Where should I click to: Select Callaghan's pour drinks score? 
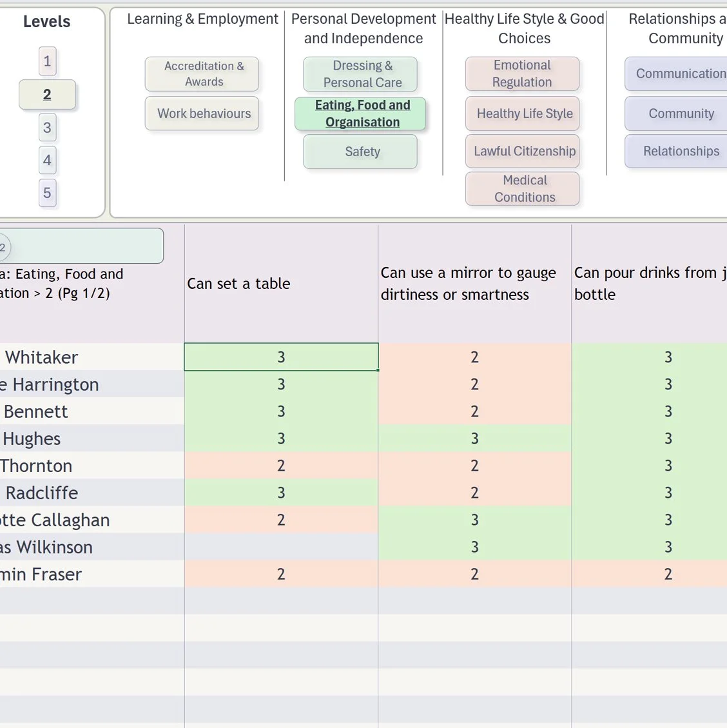click(650, 520)
